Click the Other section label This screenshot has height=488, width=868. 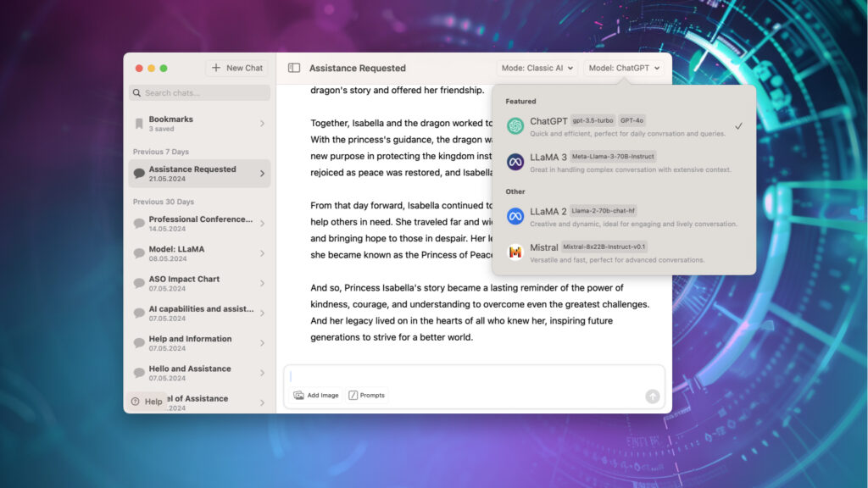pos(515,191)
